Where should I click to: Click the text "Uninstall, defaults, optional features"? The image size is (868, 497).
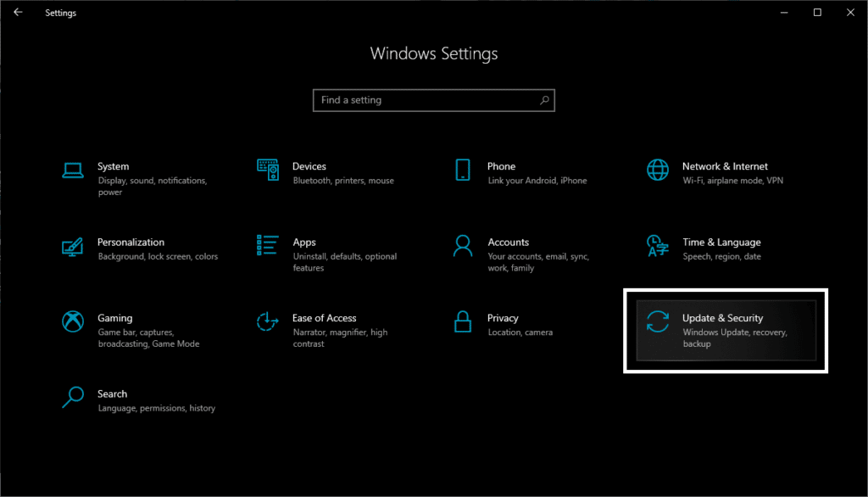[x=345, y=262]
